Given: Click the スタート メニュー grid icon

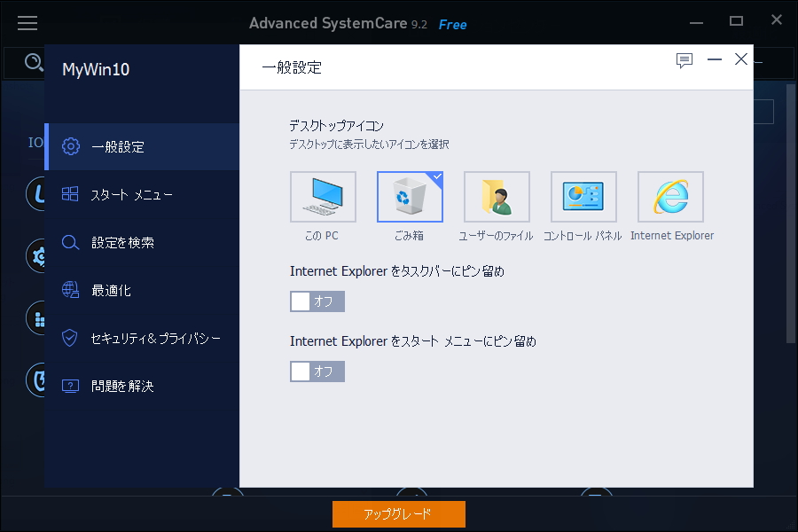Looking at the screenshot, I should point(71,194).
